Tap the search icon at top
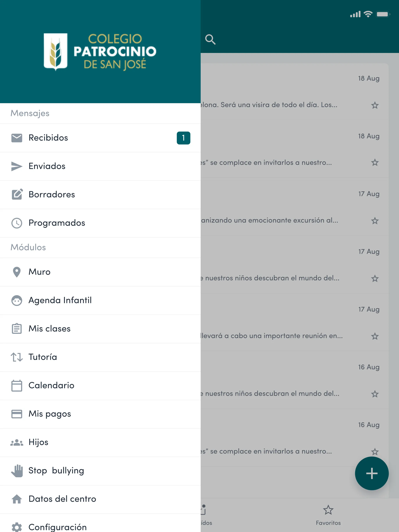The image size is (399, 532). [211, 39]
